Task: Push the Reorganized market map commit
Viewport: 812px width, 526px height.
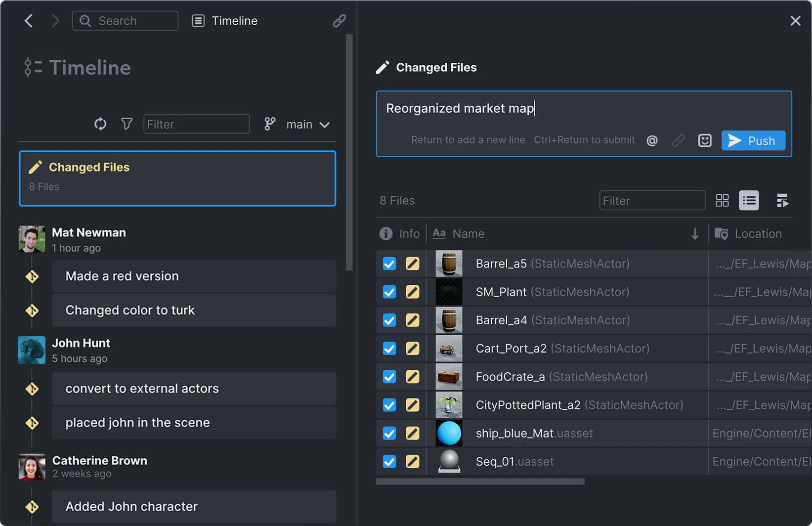Action: (x=753, y=140)
